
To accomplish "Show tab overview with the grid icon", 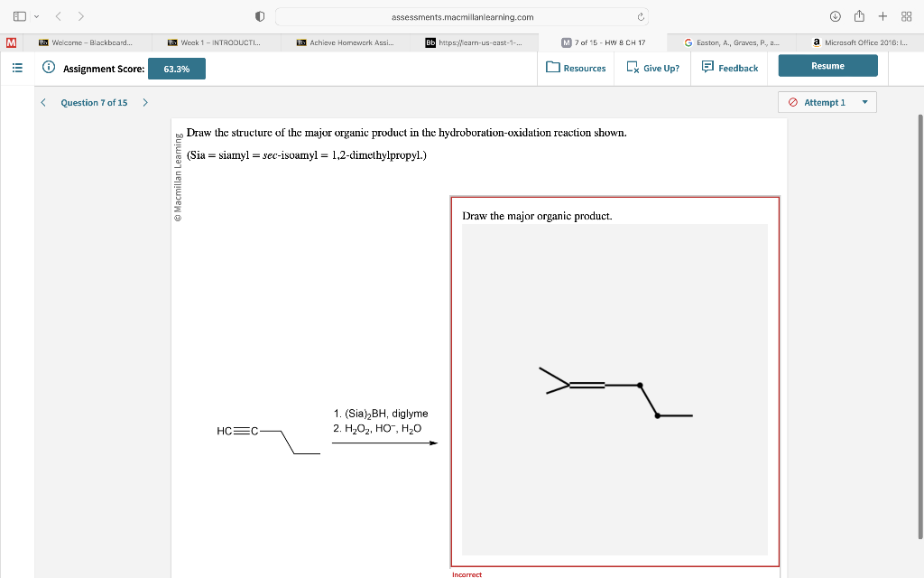I will pyautogui.click(x=908, y=15).
